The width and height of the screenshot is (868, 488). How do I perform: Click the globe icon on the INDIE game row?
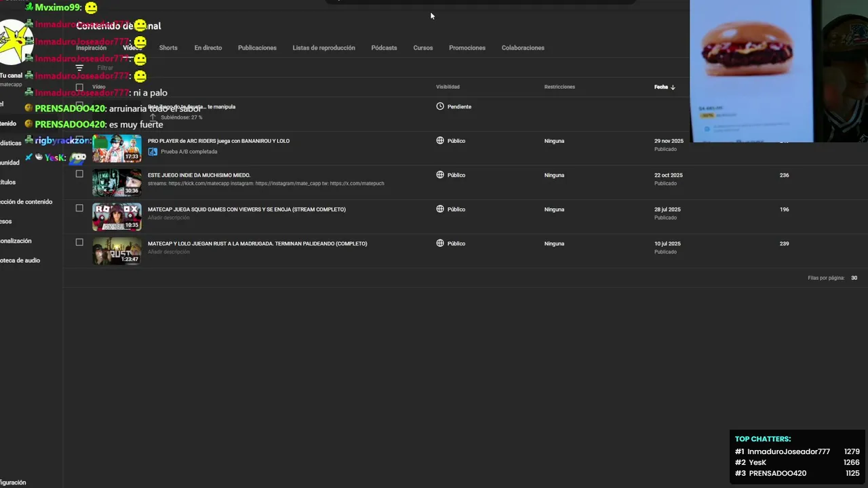(440, 175)
